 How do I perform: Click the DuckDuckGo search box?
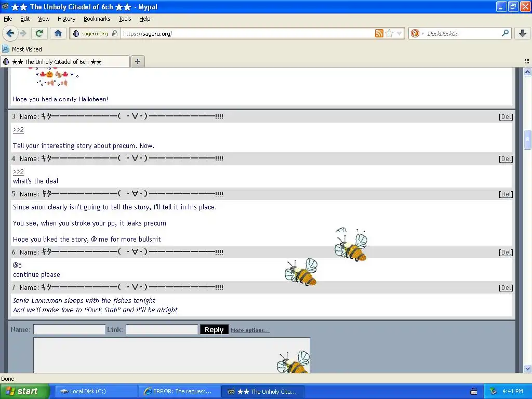click(463, 34)
